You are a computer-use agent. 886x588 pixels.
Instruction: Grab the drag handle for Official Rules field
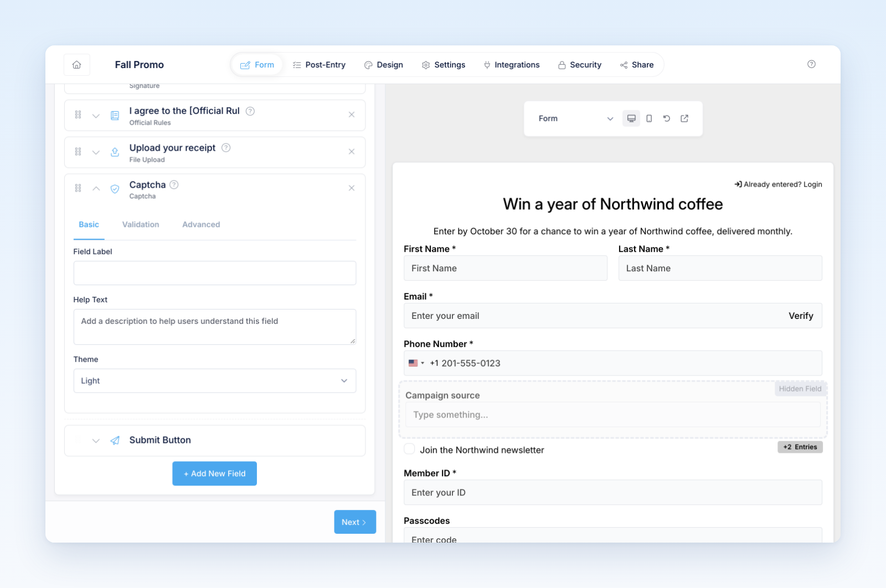(x=78, y=115)
